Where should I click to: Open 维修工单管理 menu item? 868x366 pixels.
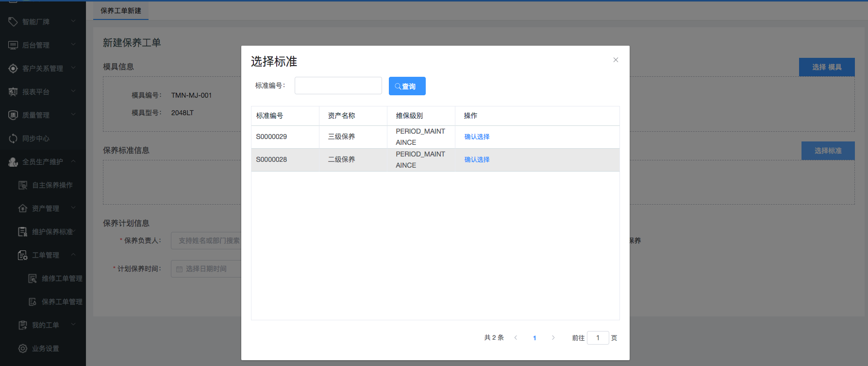tap(62, 279)
